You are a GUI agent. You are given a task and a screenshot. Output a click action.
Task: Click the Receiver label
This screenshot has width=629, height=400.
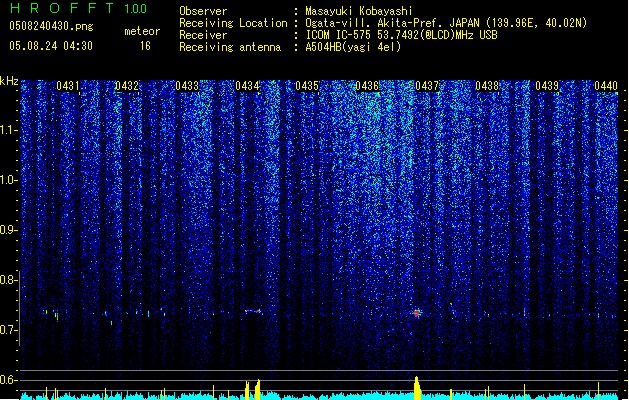[203, 35]
